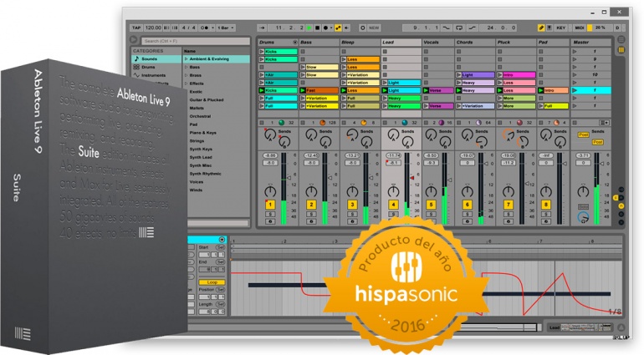This screenshot has height=355, width=644.
Task: Toggle track 1 activator button
Action: 270,205
